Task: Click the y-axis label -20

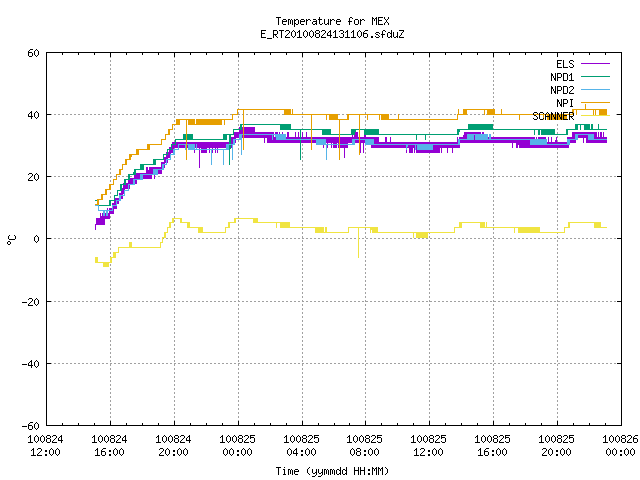Action: point(31,302)
